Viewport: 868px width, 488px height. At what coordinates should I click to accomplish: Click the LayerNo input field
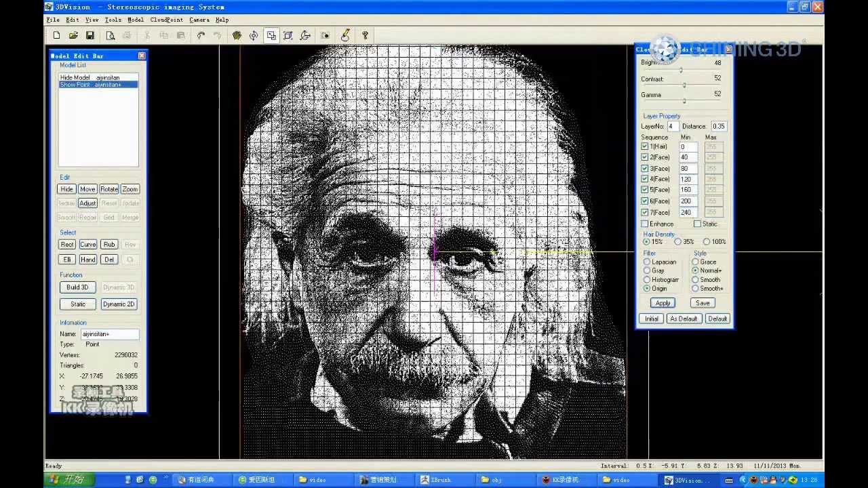[672, 126]
